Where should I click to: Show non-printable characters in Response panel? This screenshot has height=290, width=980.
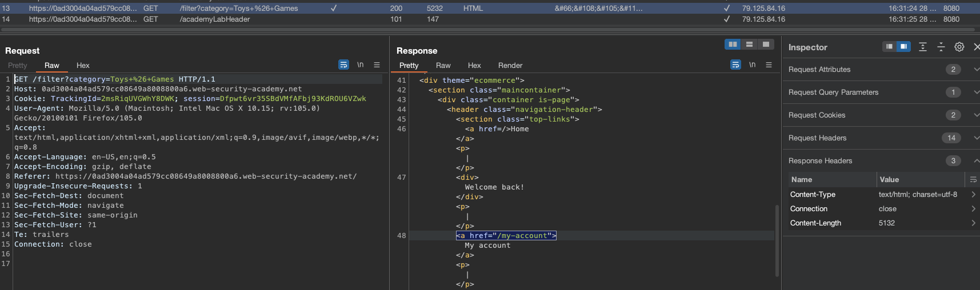click(752, 65)
